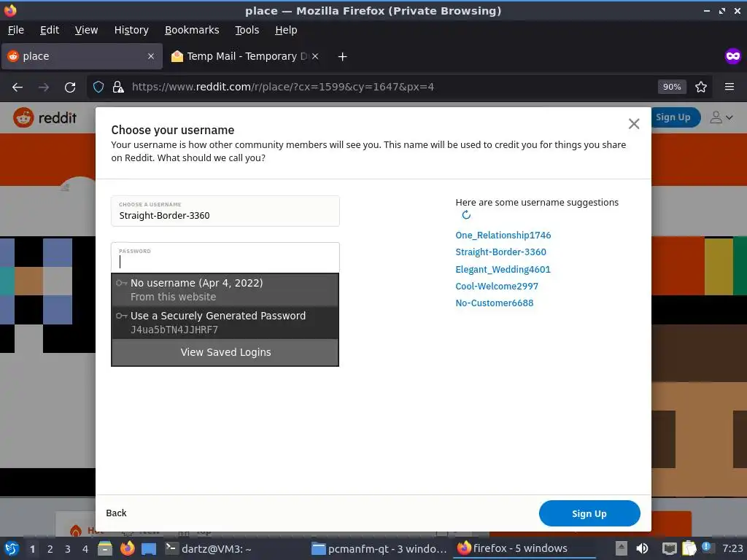Launch Firefox from the taskbar quick-launch
The image size is (747, 560).
[127, 548]
